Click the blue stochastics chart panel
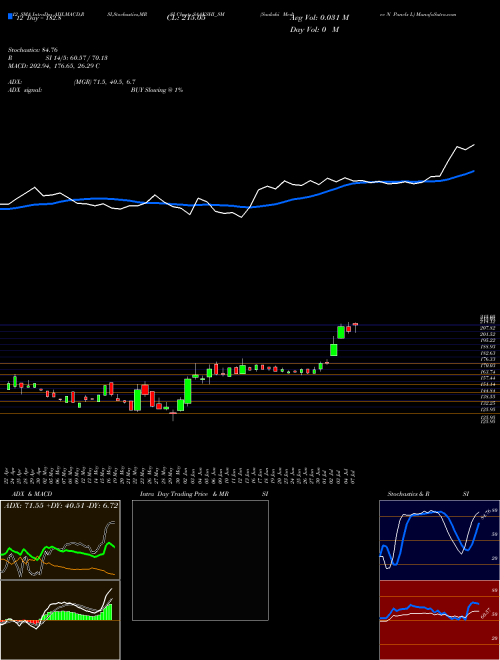 439,540
